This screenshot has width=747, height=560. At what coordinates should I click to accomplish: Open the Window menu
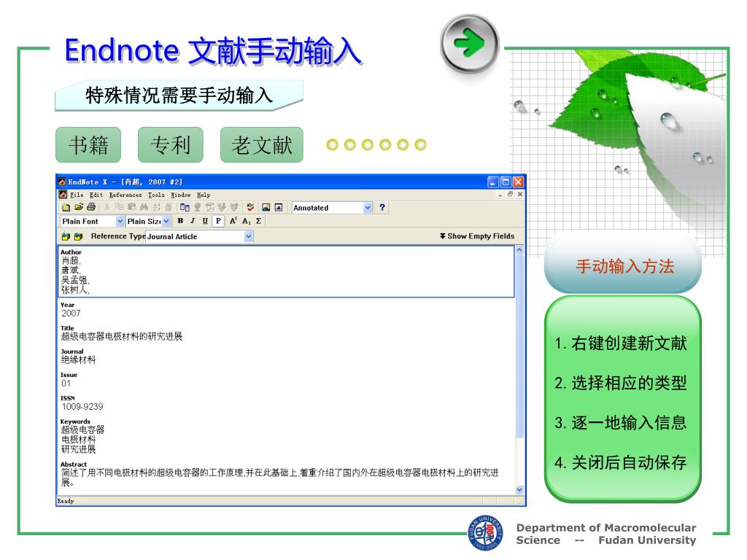181,195
